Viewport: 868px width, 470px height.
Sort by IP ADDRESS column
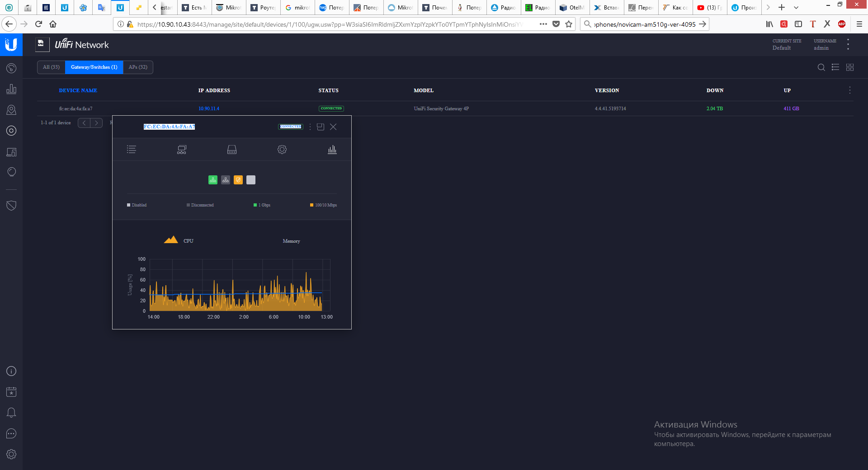pyautogui.click(x=214, y=90)
